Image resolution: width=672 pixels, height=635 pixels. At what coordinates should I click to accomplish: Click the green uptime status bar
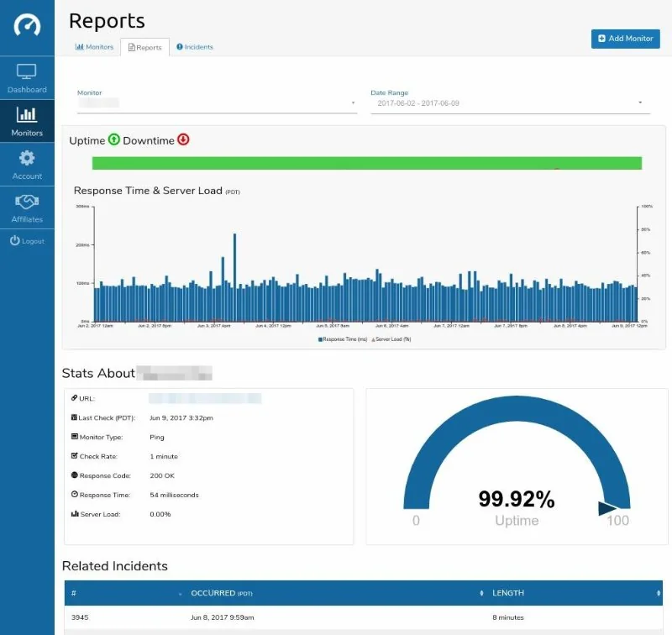click(367, 163)
